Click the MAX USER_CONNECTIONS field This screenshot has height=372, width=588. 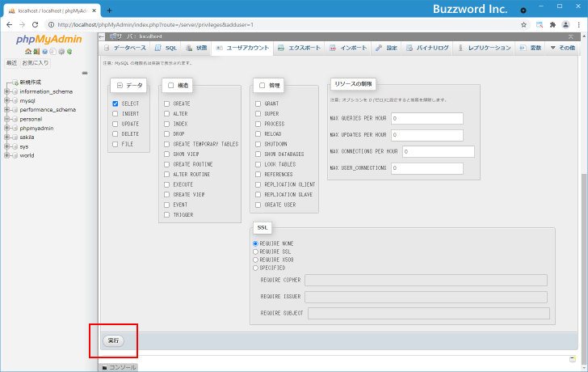click(427, 168)
